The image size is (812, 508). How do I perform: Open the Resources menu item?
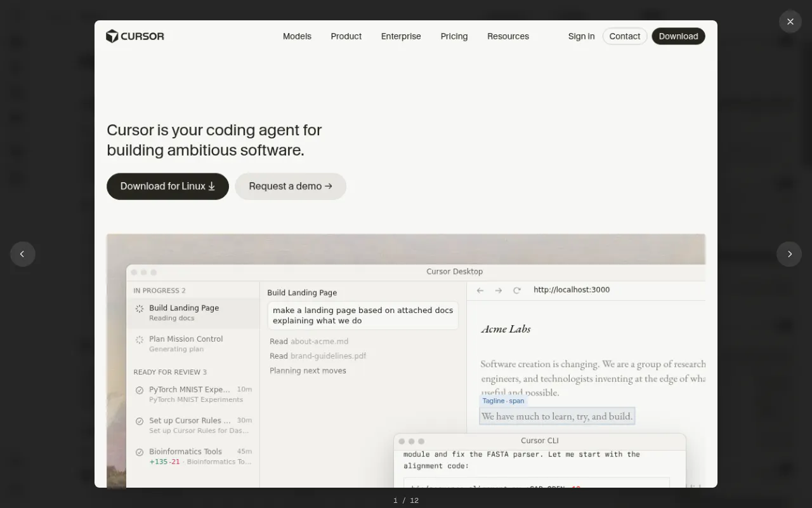click(508, 36)
